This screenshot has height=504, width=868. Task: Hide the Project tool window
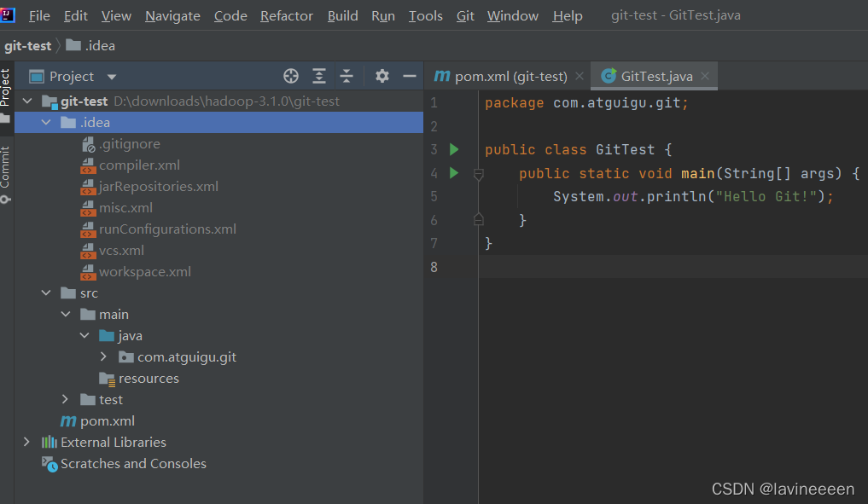pyautogui.click(x=410, y=76)
